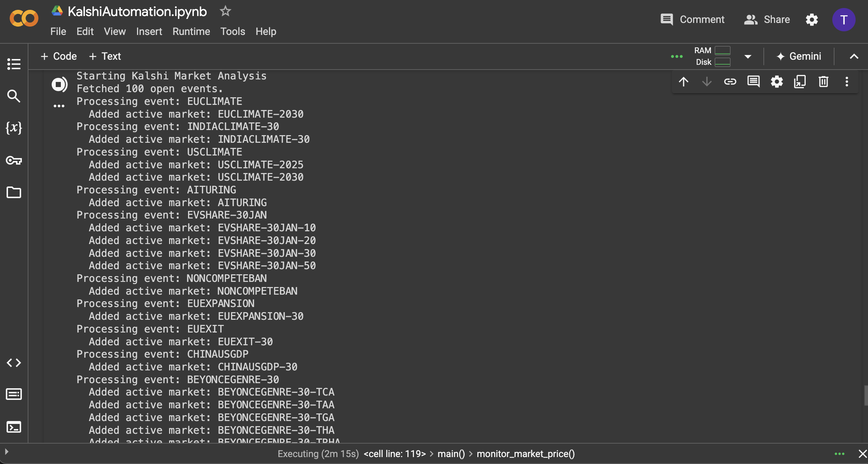Image resolution: width=868 pixels, height=464 pixels.
Task: Copy link to cell
Action: pos(730,82)
